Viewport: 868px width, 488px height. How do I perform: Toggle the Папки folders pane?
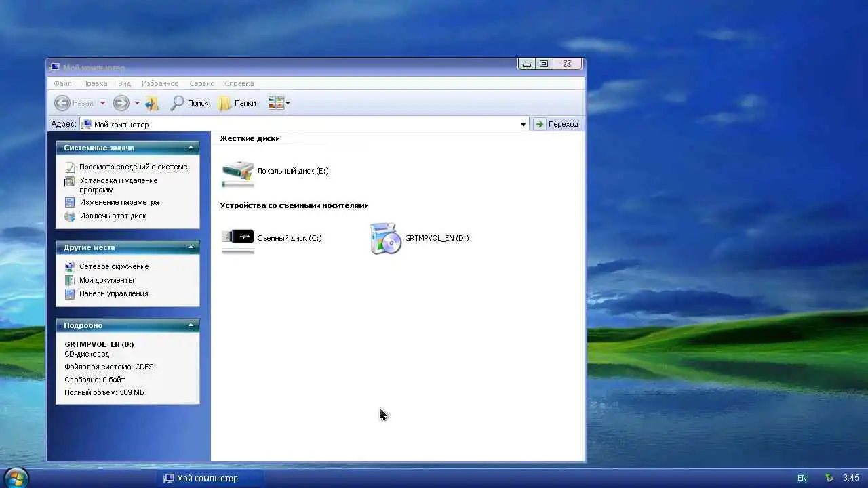(237, 103)
